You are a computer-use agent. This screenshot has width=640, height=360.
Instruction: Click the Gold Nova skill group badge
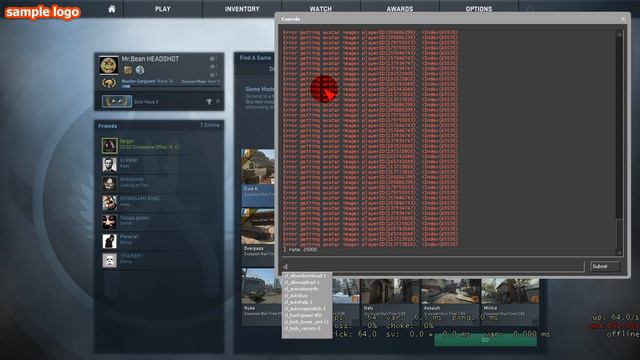pyautogui.click(x=117, y=101)
